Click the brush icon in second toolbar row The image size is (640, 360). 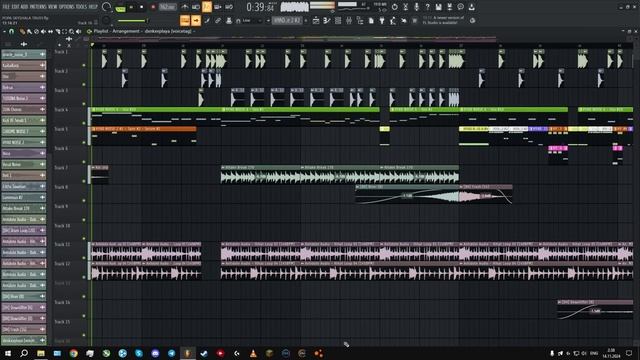[x=207, y=20]
